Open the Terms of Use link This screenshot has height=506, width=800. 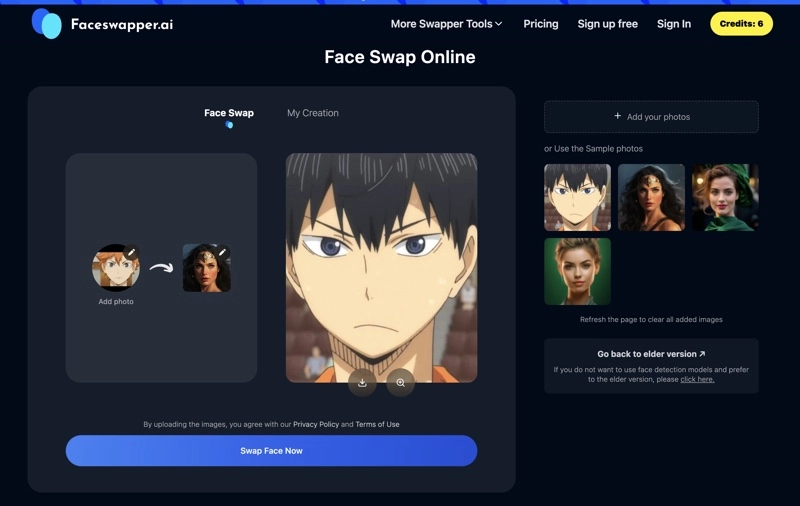coord(377,424)
